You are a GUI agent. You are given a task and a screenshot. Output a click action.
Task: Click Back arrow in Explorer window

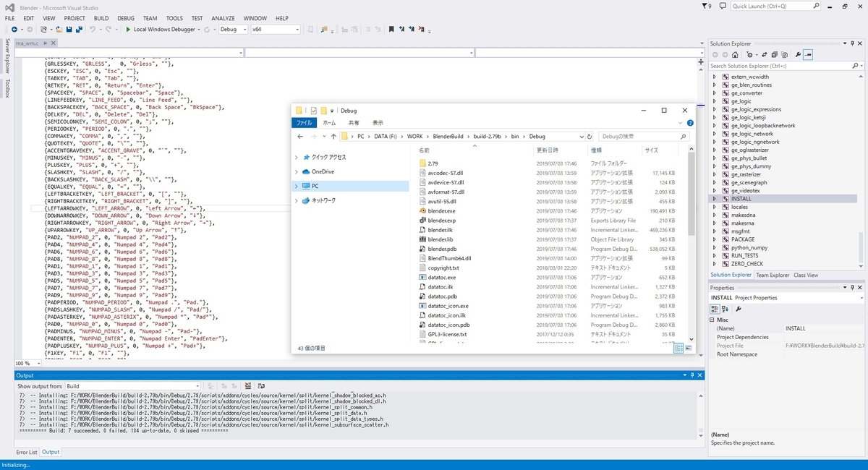pyautogui.click(x=299, y=136)
